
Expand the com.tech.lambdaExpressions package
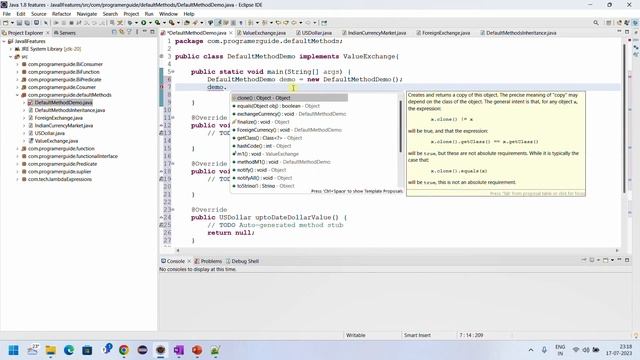17,179
